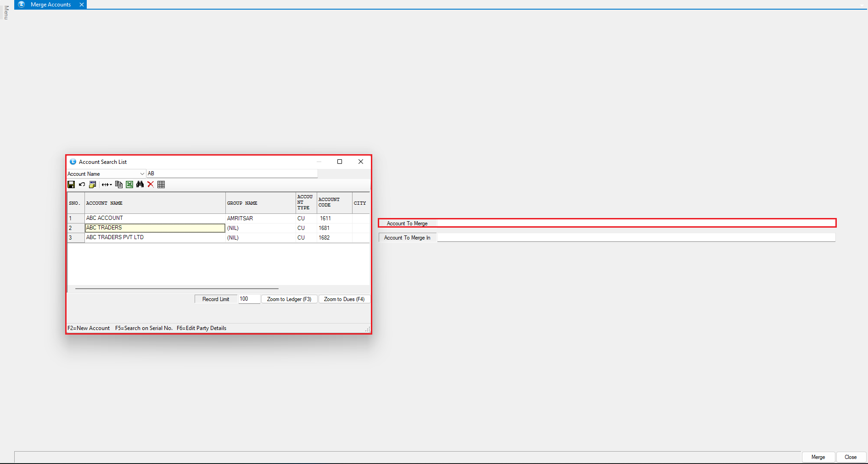Select the ABC TRADERS PVT LTD row
868x464 pixels.
[155, 238]
